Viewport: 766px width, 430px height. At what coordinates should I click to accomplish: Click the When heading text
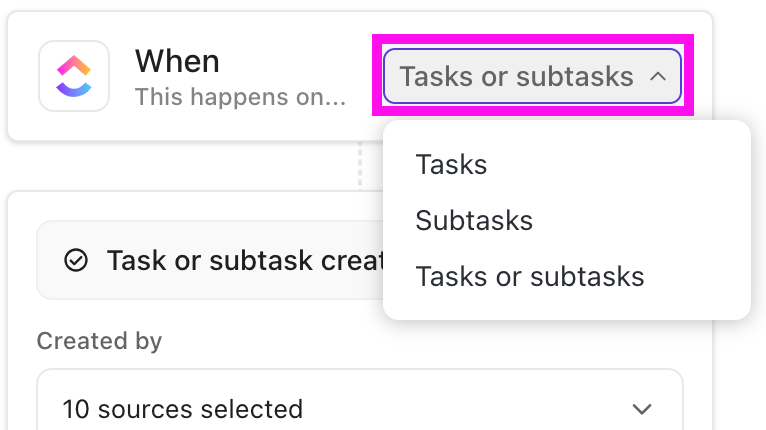[177, 62]
